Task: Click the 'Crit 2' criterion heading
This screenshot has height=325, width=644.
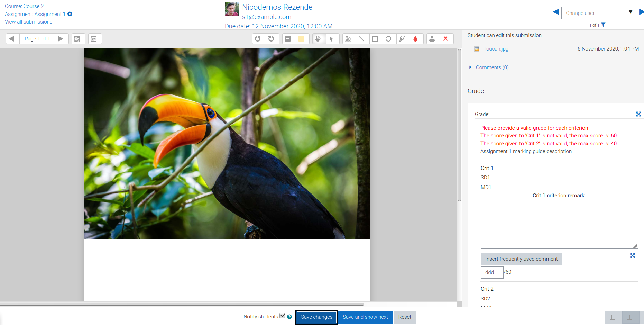Action: [487, 289]
